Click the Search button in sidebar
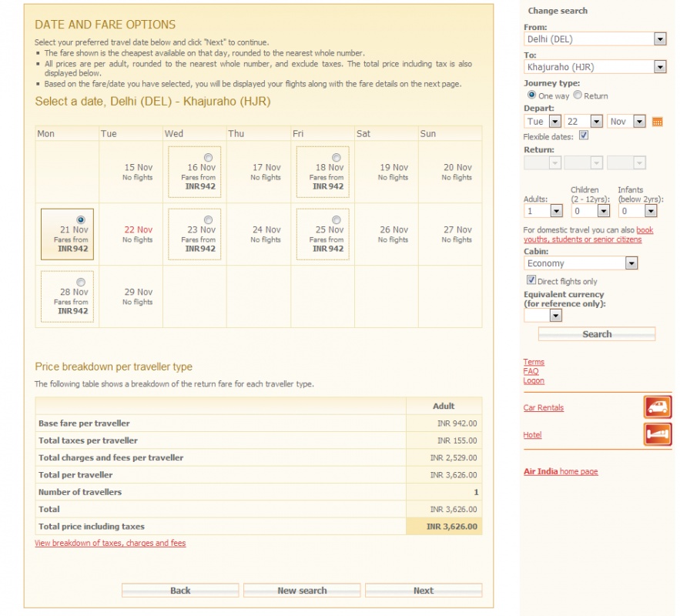Viewport: 680px width, 616px height. click(x=596, y=334)
